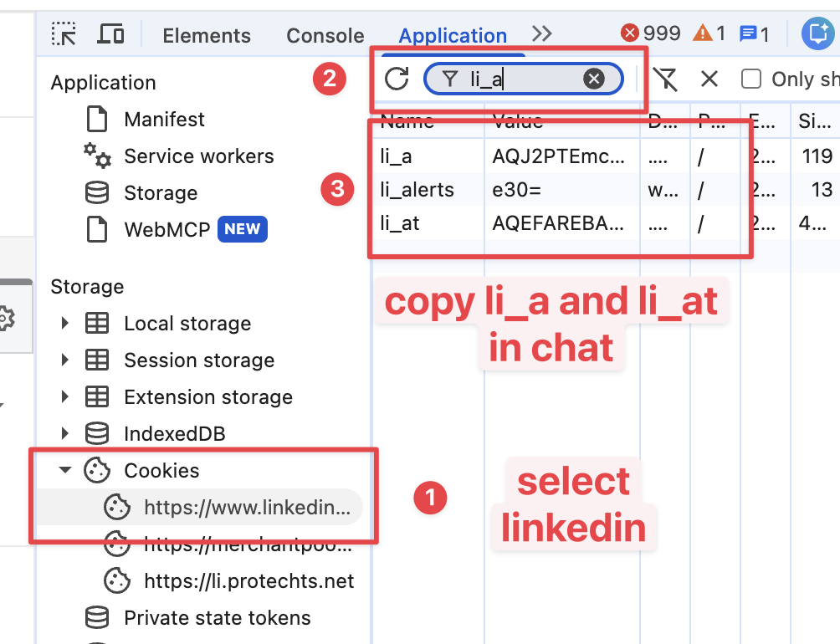This screenshot has width=840, height=644.
Task: Expand the Extension storage arrow
Action: click(x=64, y=396)
